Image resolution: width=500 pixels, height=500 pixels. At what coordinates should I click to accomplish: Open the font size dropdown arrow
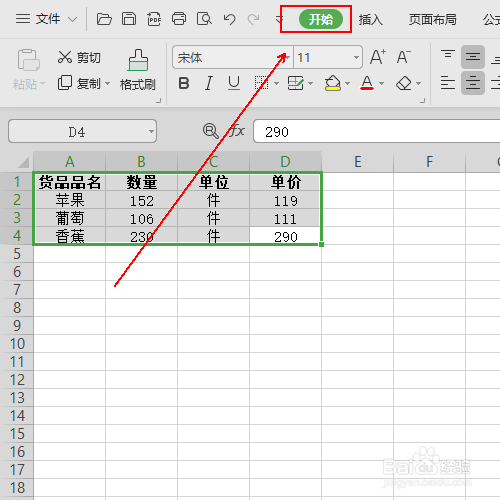(356, 57)
